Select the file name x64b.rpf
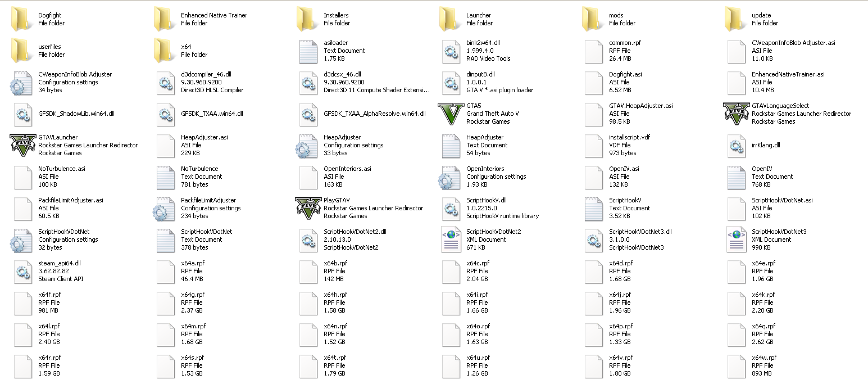 (x=335, y=263)
